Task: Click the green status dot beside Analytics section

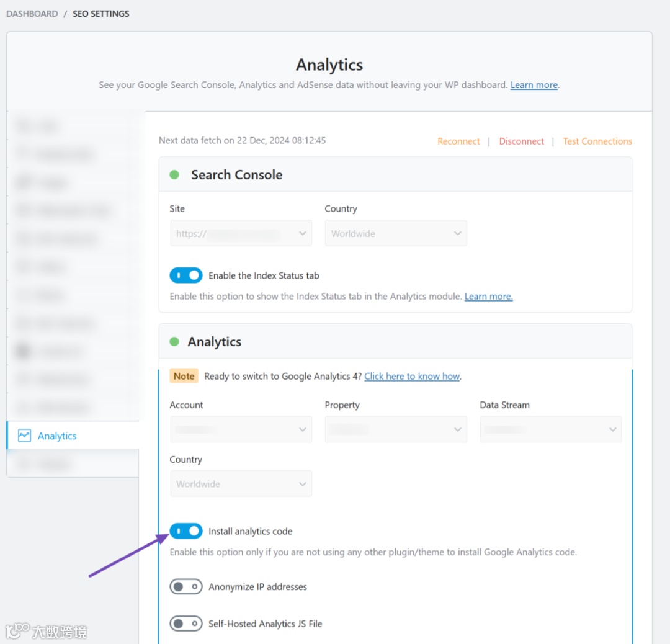Action: tap(174, 341)
